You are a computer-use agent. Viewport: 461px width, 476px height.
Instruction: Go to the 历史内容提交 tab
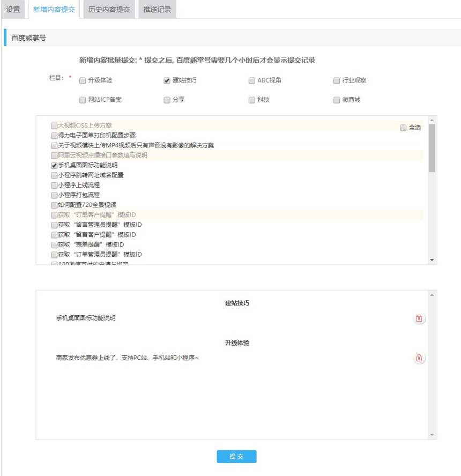click(x=109, y=10)
